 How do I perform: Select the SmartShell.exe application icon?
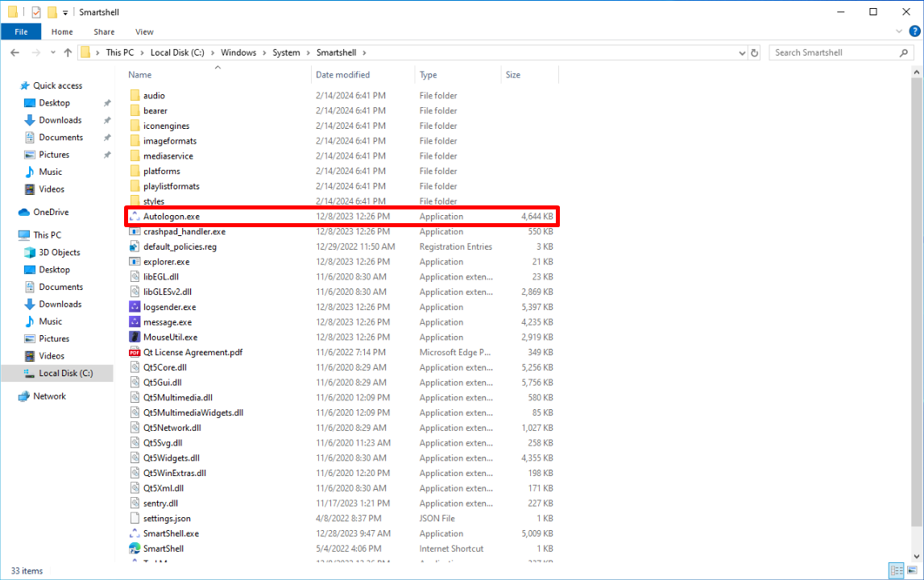tap(135, 533)
